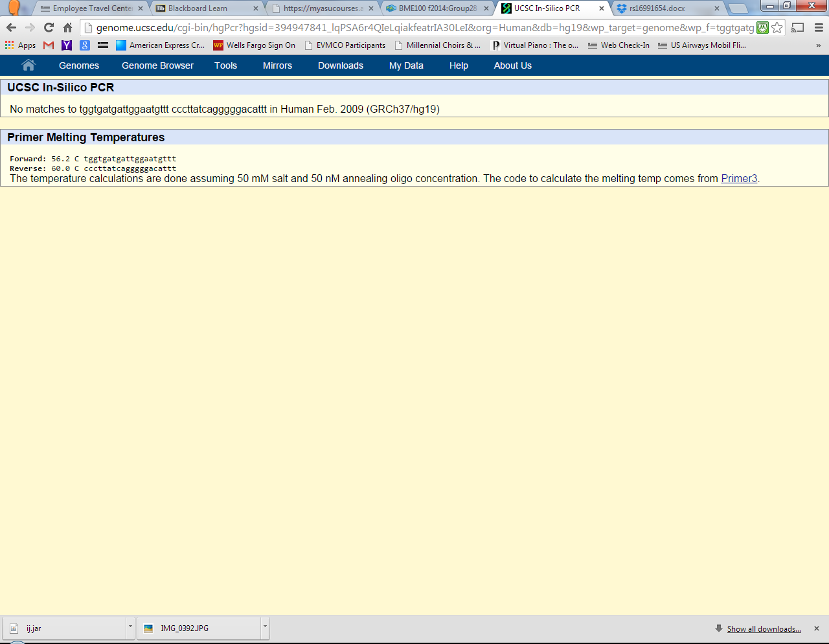Click the UCSC home icon in navigation bar
Viewport: 829px width, 644px height.
[x=28, y=65]
